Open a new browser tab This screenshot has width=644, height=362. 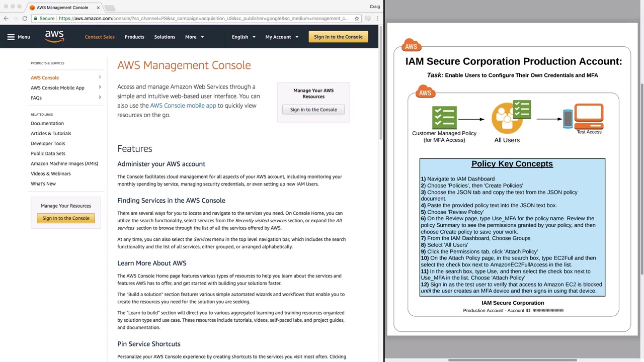tap(110, 8)
